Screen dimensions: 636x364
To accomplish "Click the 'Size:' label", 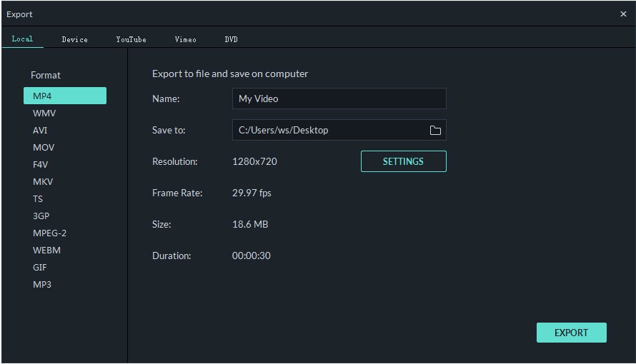I will coord(162,224).
